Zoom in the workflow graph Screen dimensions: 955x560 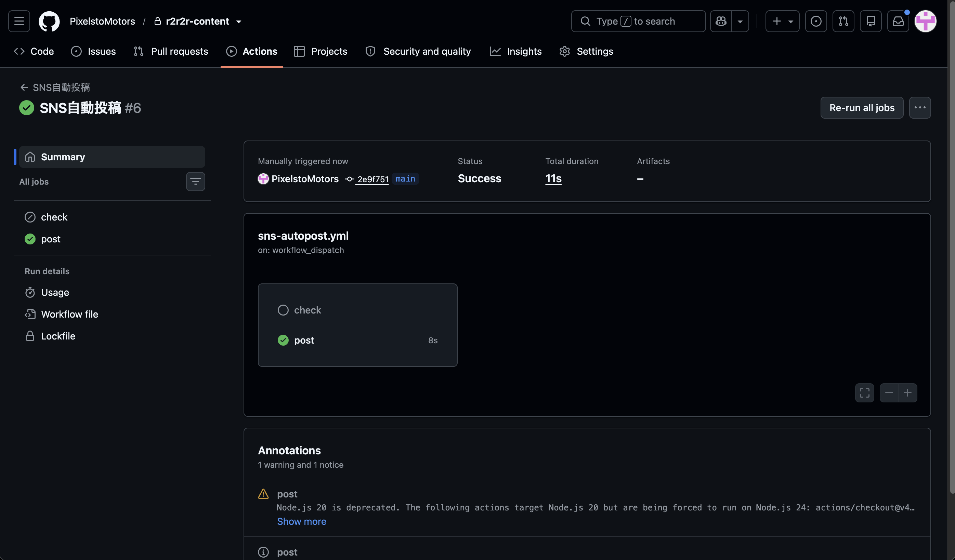tap(908, 393)
